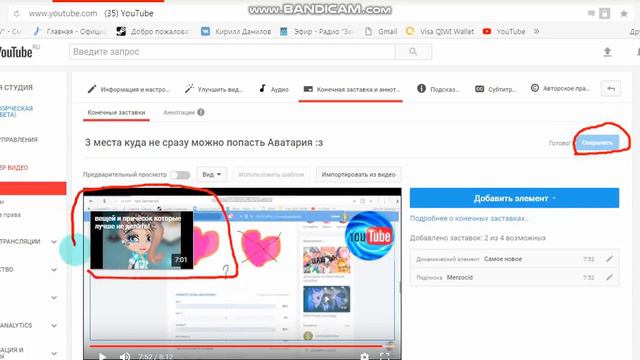Select the Самое новое element row
The width and height of the screenshot is (640, 360).
(x=514, y=259)
